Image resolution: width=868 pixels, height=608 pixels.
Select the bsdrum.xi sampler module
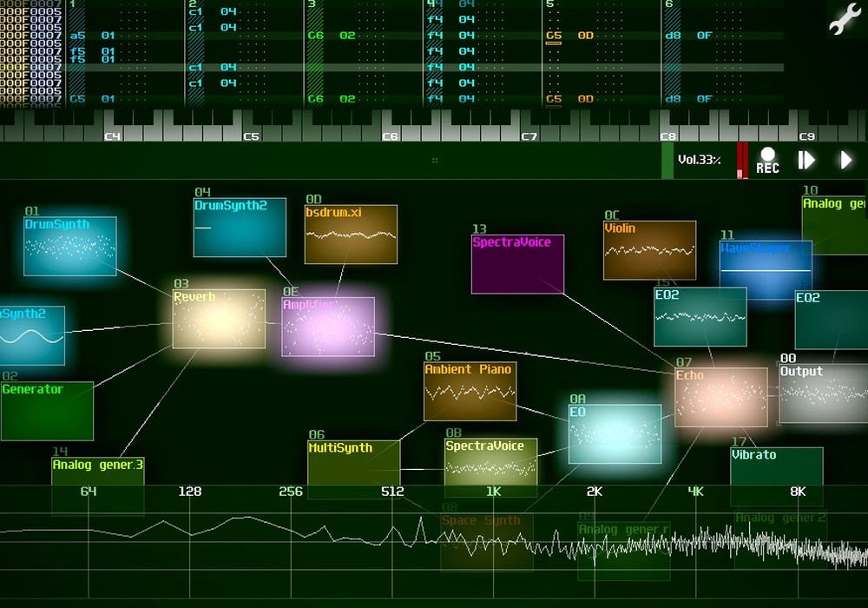tap(351, 235)
